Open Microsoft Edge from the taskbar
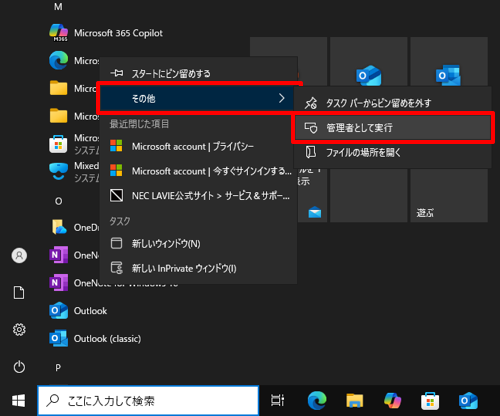The width and height of the screenshot is (500, 416). tap(317, 400)
